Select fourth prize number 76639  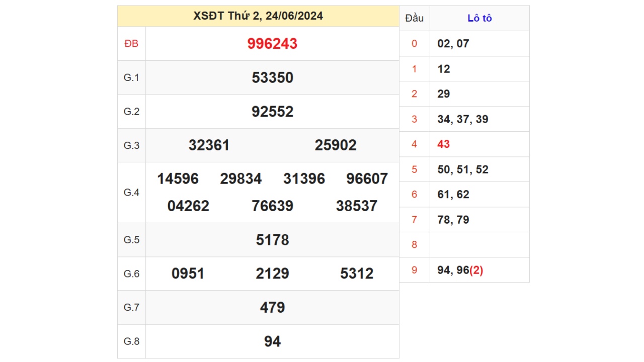pyautogui.click(x=272, y=206)
